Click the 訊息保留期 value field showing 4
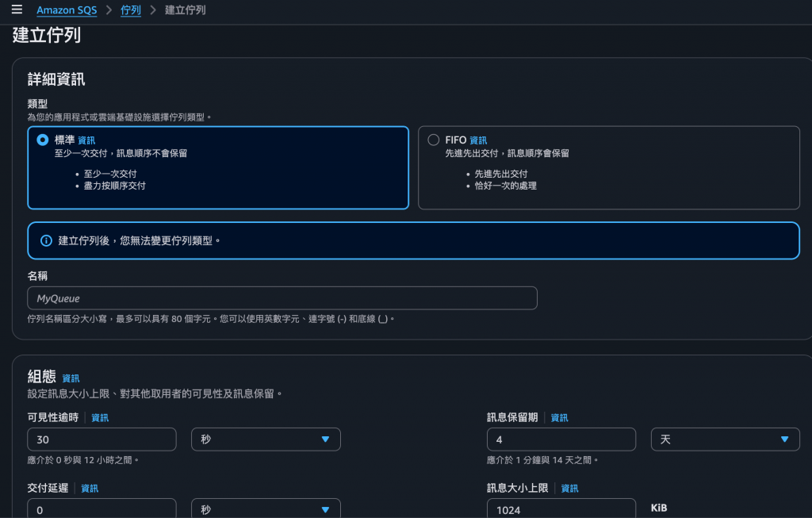The height and width of the screenshot is (518, 812). click(561, 439)
